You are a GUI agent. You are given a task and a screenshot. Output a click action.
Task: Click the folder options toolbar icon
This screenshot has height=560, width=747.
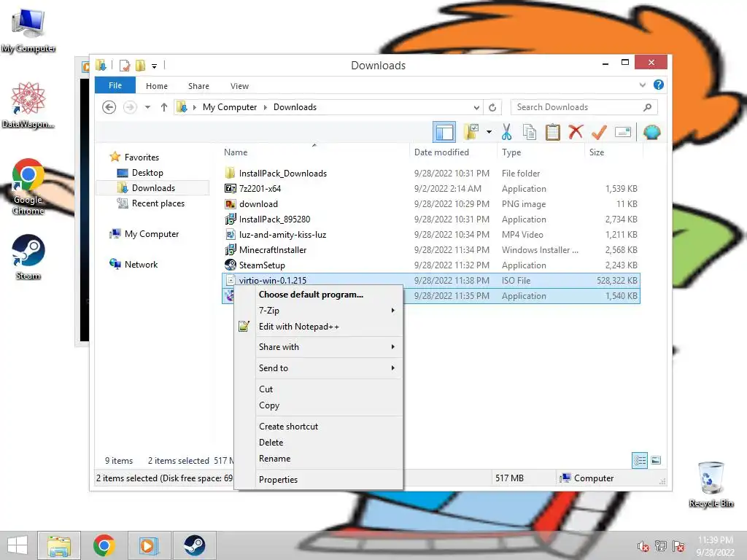[471, 132]
